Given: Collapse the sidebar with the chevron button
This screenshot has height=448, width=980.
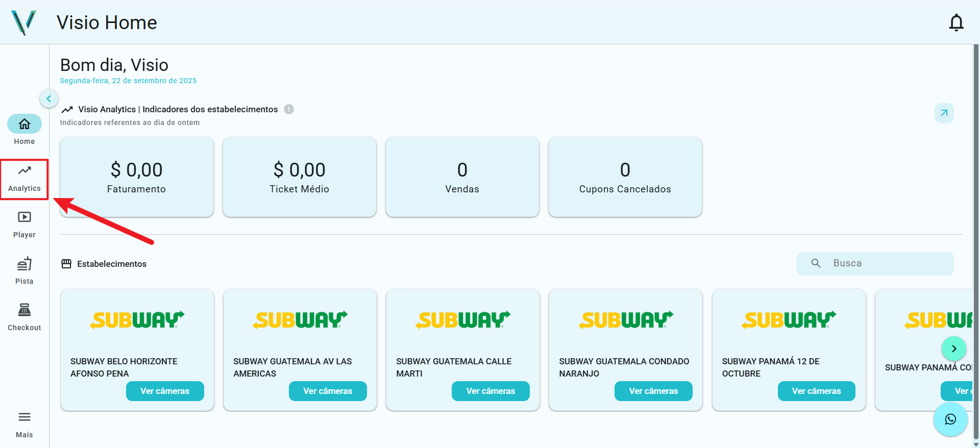Looking at the screenshot, I should tap(49, 98).
